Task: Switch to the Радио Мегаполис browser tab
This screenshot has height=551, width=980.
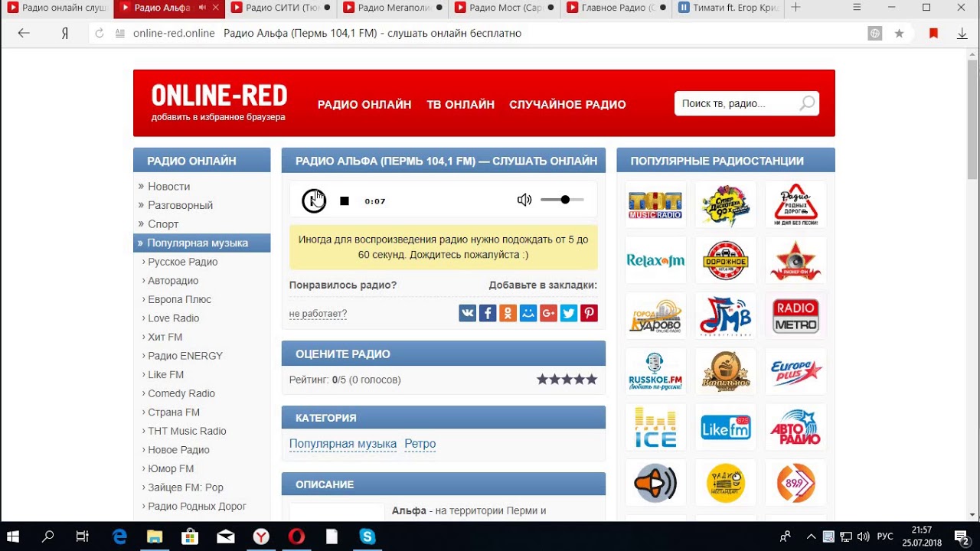Action: coord(393,8)
